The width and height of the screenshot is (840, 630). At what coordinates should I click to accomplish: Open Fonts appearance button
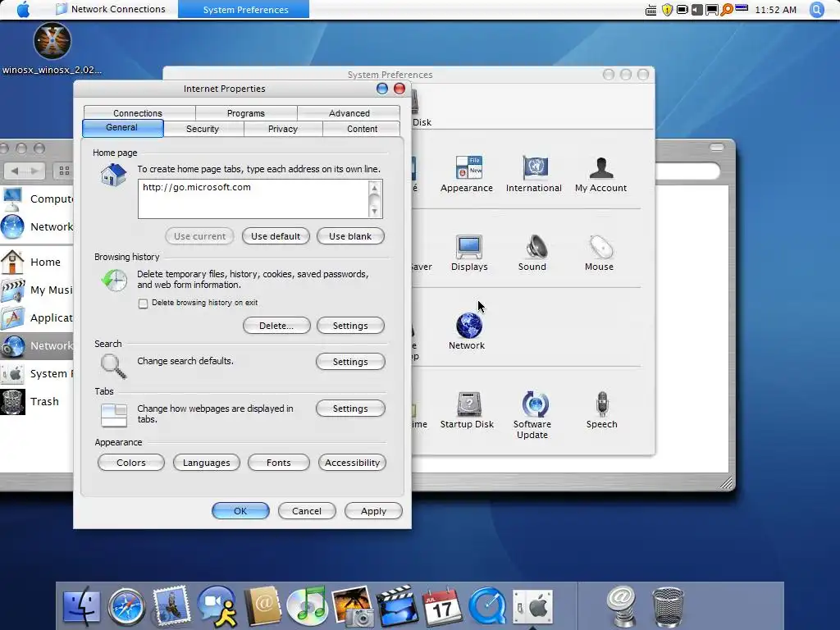point(279,463)
